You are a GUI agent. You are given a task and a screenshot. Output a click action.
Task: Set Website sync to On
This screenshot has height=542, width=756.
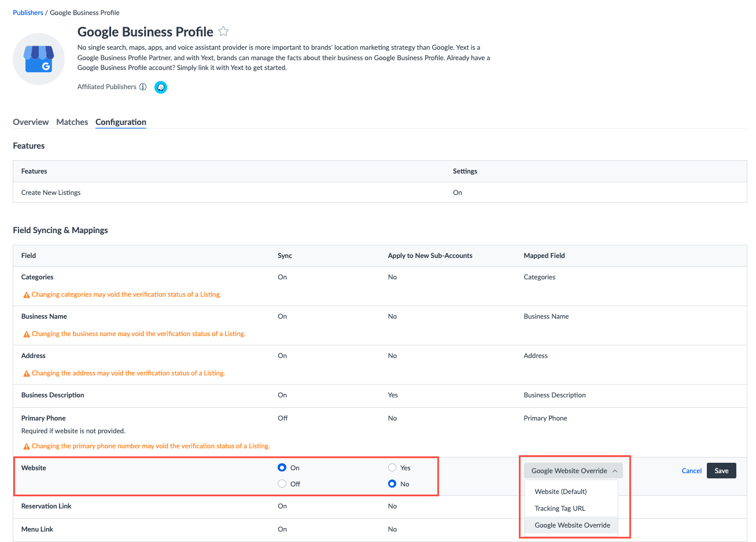[x=282, y=467]
